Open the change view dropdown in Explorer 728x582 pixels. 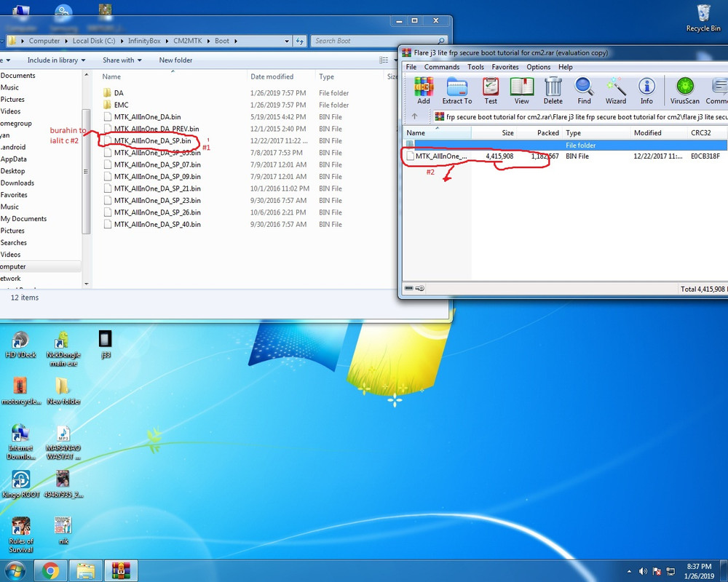coord(395,60)
